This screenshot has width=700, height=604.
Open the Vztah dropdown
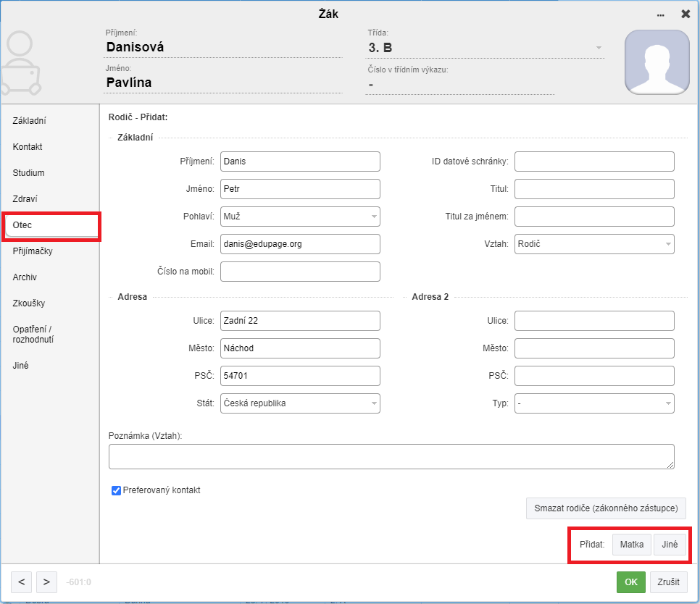[594, 244]
